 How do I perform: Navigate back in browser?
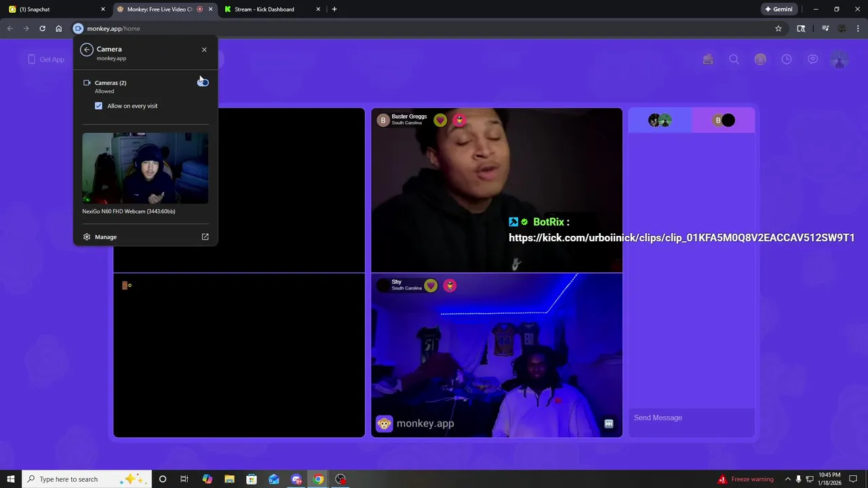pos(9,28)
